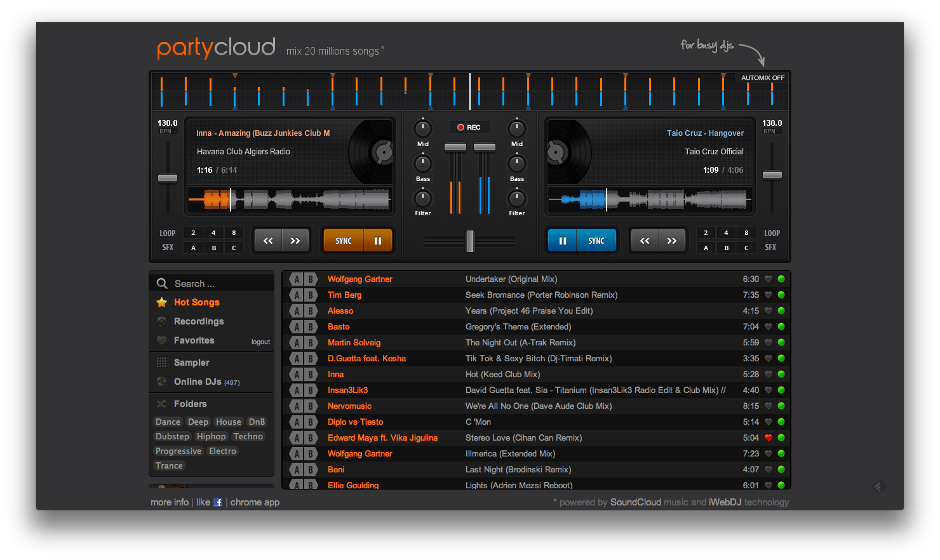
Task: Click the Sampler grid icon
Action: click(x=162, y=363)
